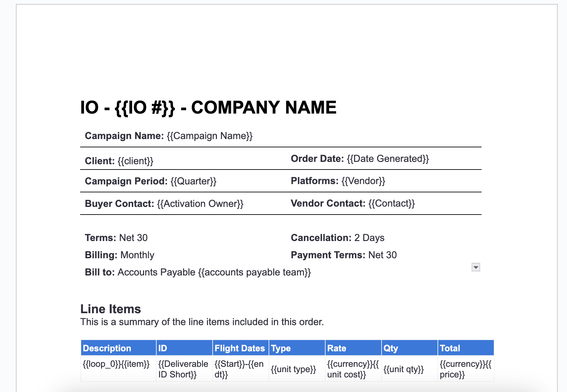The image size is (567, 392).
Task: Click the {{client}} placeholder
Action: click(x=135, y=161)
